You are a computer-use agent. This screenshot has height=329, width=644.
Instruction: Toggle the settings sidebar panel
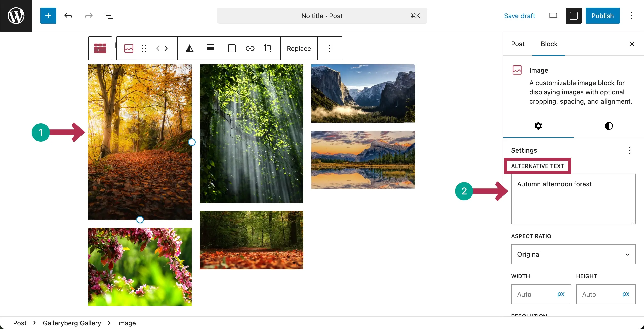[573, 15]
